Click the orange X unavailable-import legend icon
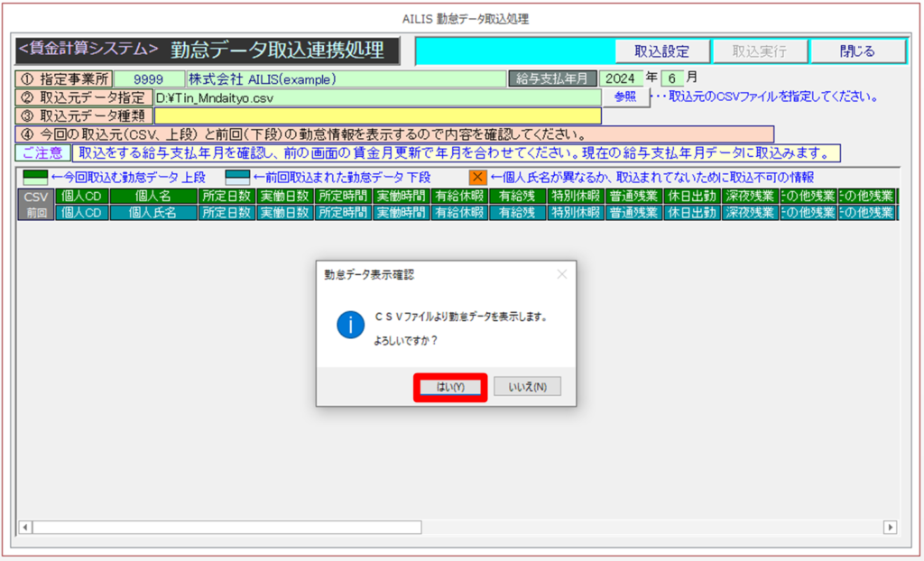The image size is (924, 561). tap(477, 178)
